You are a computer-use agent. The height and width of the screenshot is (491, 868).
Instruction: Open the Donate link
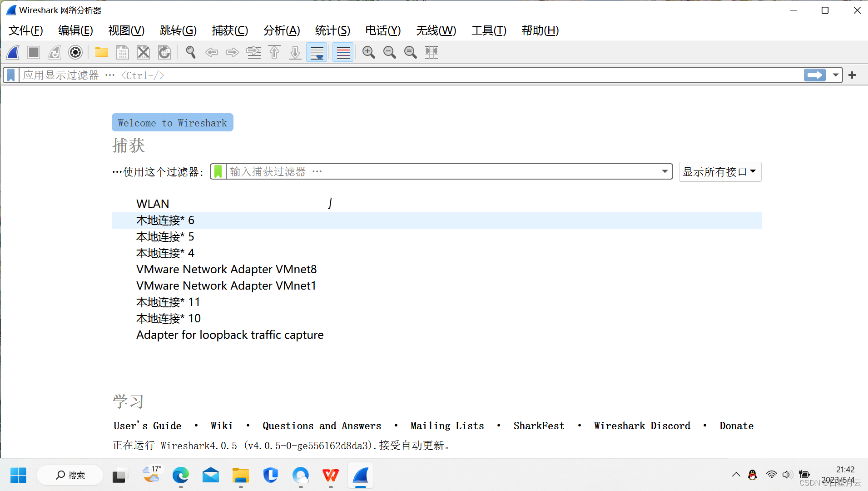[x=737, y=426]
